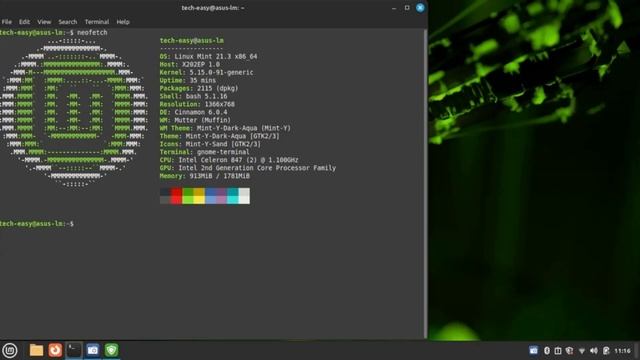Open the power status tray icon
This screenshot has width=640, height=360.
click(606, 351)
